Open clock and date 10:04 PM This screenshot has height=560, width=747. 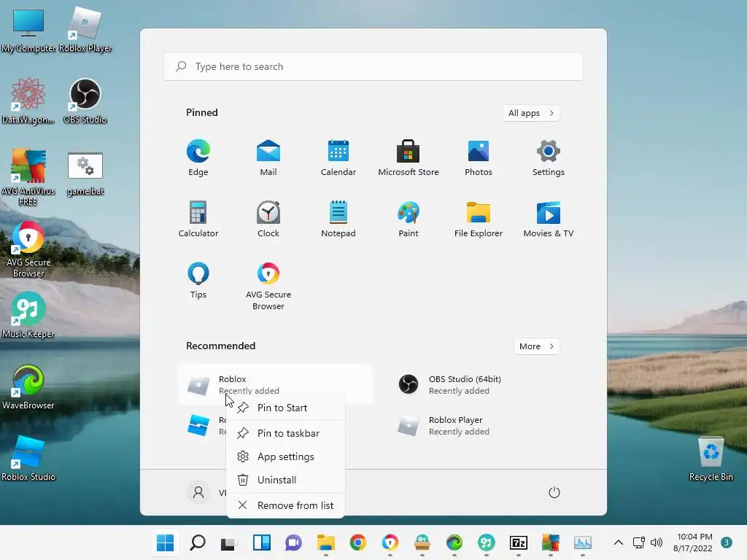pos(693,542)
